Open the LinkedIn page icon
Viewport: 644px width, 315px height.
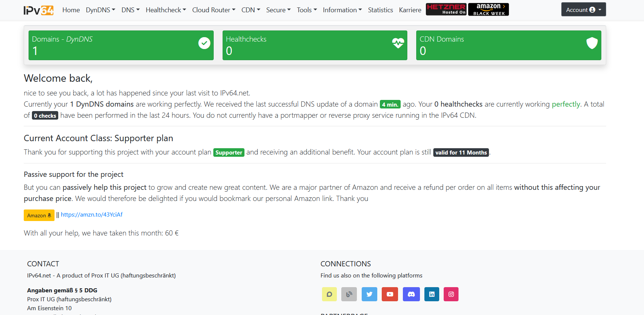coord(432,294)
